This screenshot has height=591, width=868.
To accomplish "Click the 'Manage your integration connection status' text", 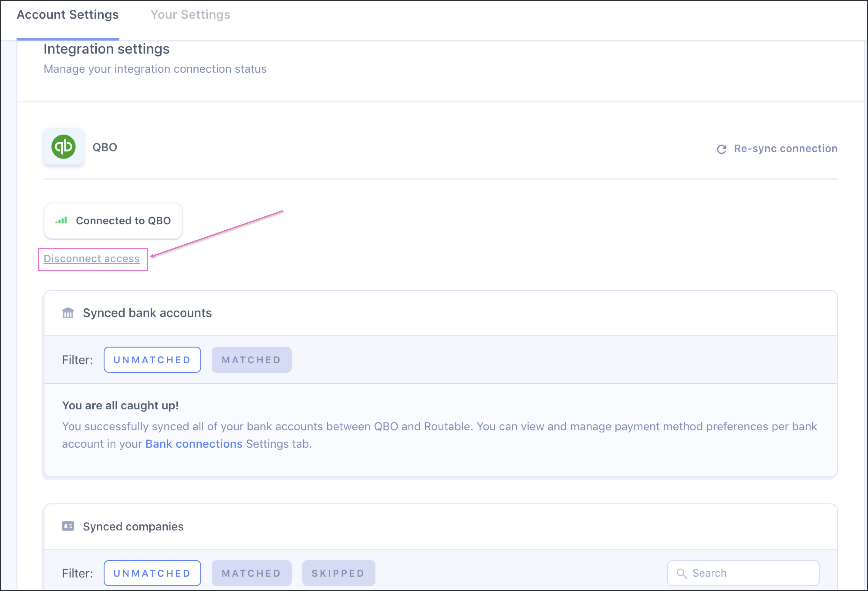I will pyautogui.click(x=155, y=69).
